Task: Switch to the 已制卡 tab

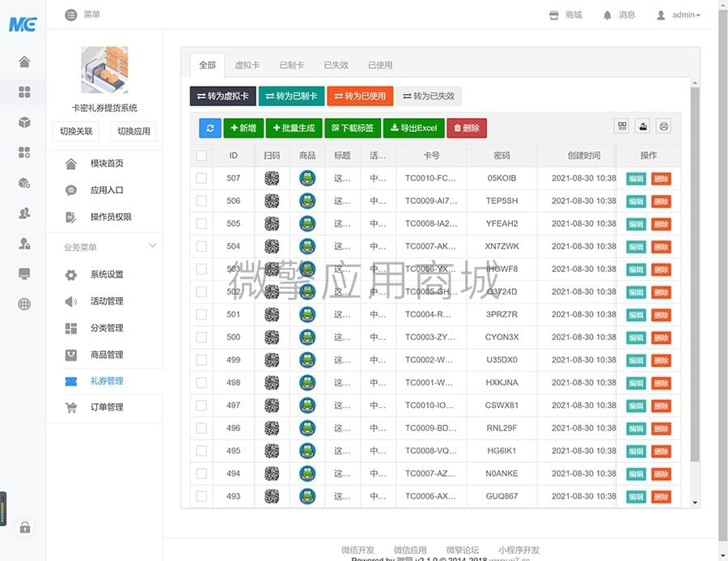Action: pos(291,65)
